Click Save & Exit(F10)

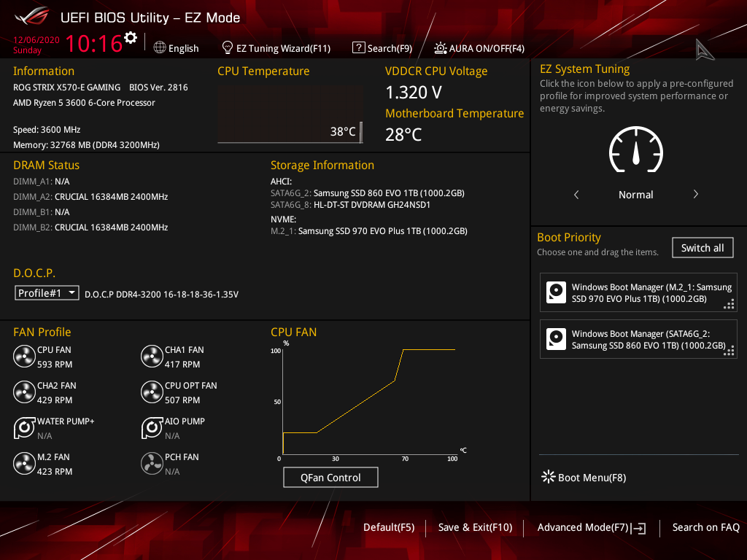tap(476, 528)
